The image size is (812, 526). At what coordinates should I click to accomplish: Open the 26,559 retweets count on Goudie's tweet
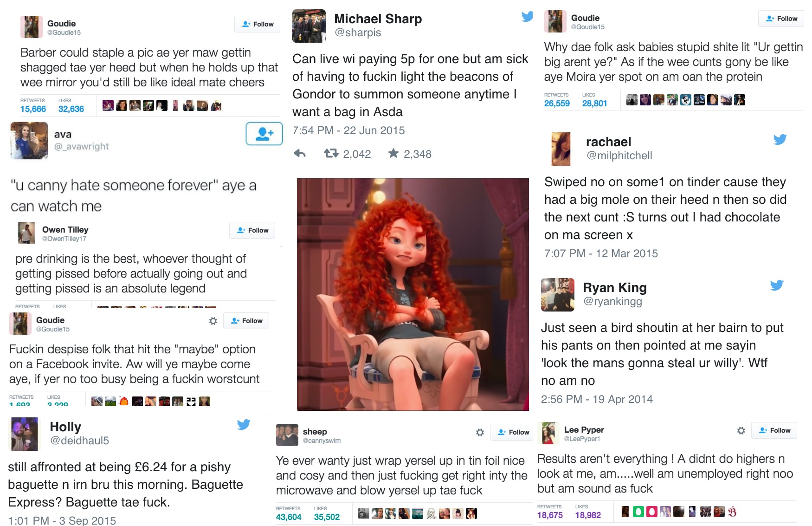(557, 104)
